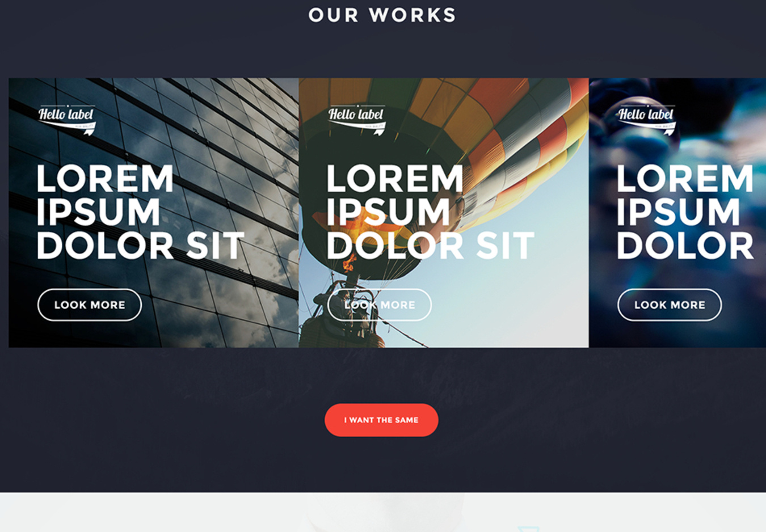Select LOREM IPSUM DOLOR SIT title on balloon card
Image resolution: width=766 pixels, height=532 pixels.
coord(430,212)
